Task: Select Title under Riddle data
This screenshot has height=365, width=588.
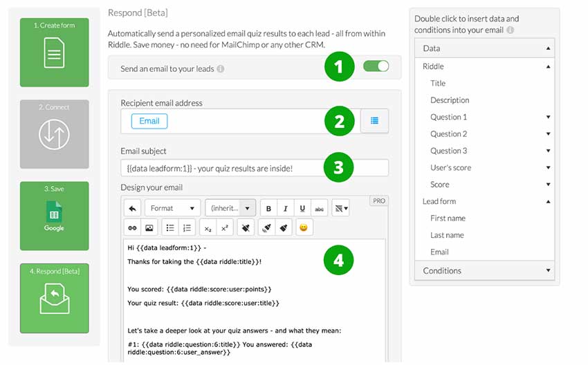Action: (438, 83)
